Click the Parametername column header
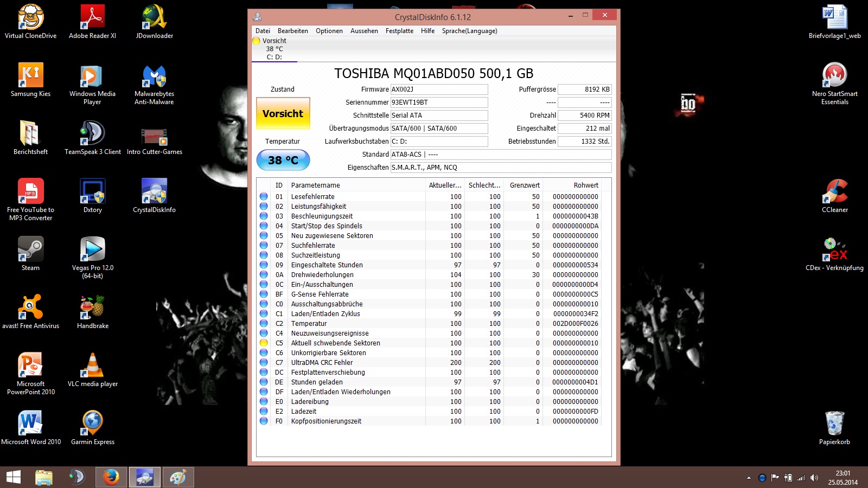This screenshot has width=868, height=488. coord(357,185)
